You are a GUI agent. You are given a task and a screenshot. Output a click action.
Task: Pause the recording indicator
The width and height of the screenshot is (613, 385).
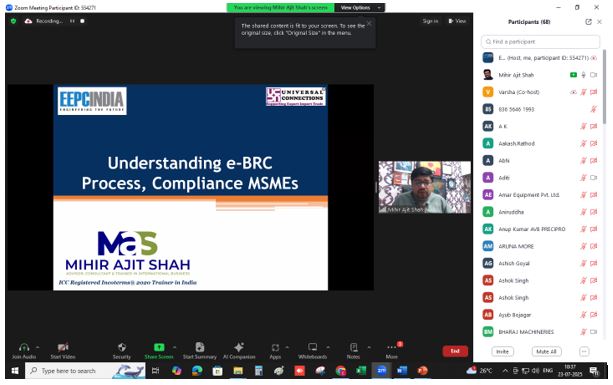point(72,21)
